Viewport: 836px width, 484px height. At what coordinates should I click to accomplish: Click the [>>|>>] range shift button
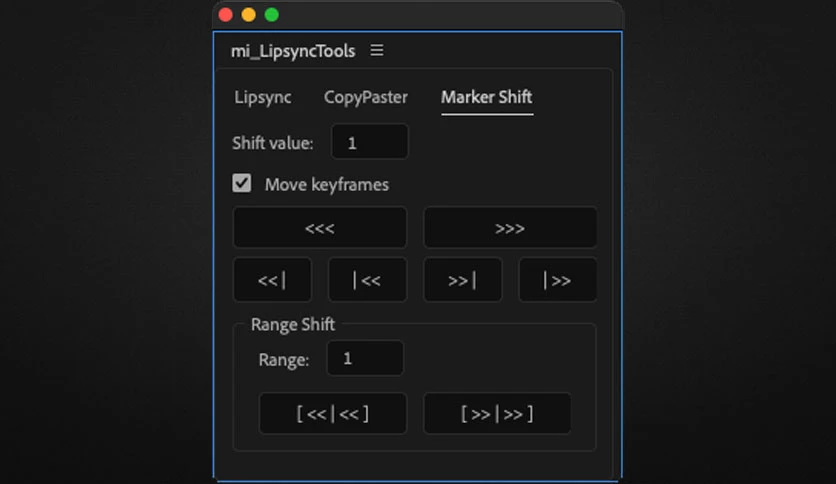[x=497, y=414]
